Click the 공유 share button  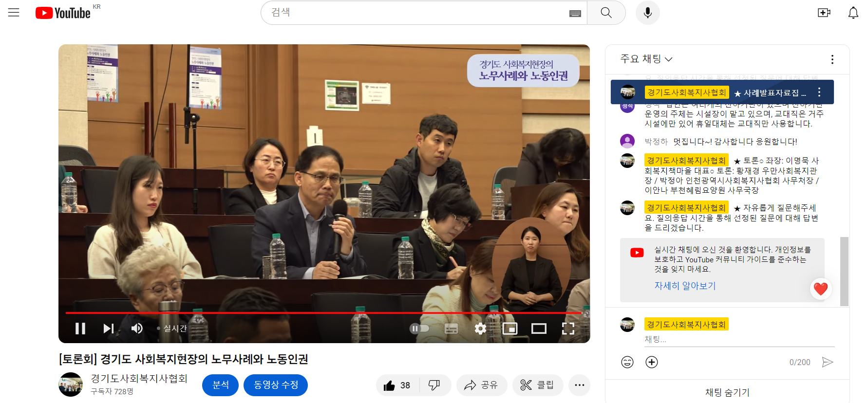coord(481,385)
